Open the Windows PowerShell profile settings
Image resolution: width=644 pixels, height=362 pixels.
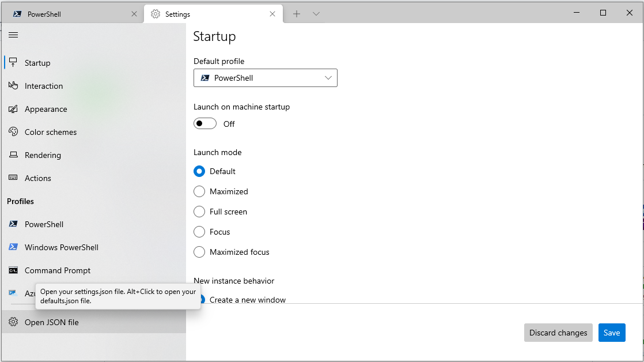click(x=94, y=247)
